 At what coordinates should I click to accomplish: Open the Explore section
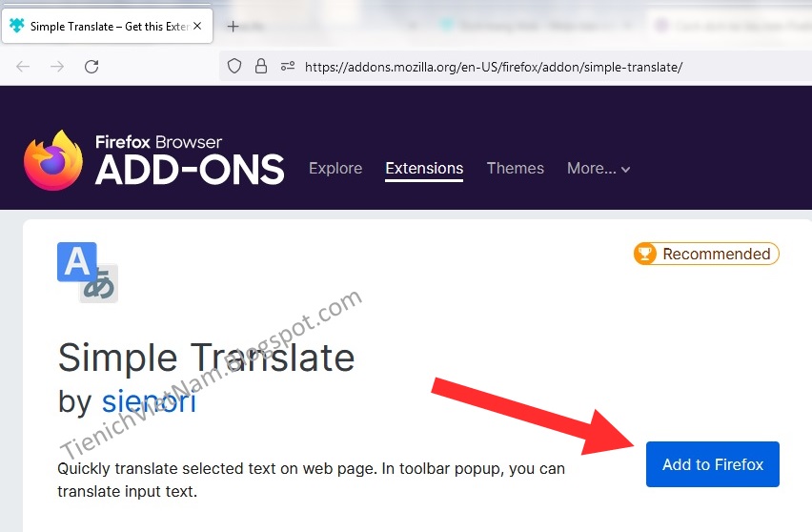click(x=335, y=169)
